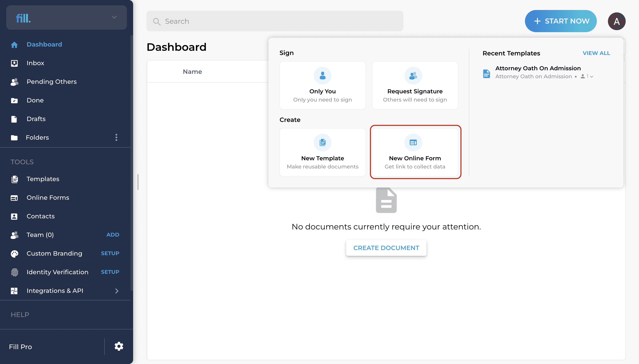
Task: Click ADD next to Team
Action: (x=112, y=235)
